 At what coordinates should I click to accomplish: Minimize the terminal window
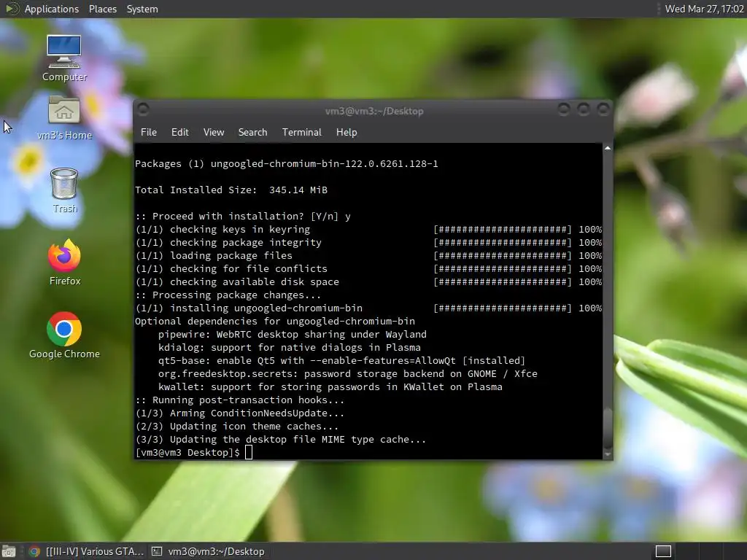click(x=564, y=109)
